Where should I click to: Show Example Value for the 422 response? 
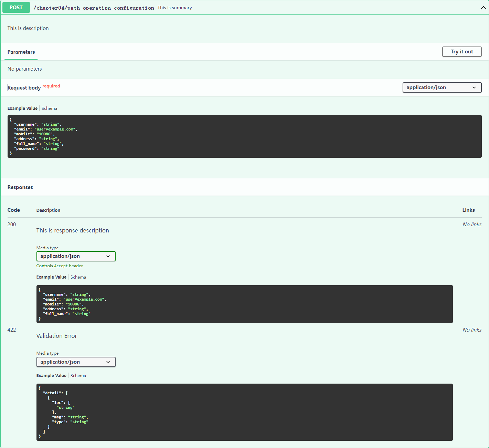pos(51,376)
